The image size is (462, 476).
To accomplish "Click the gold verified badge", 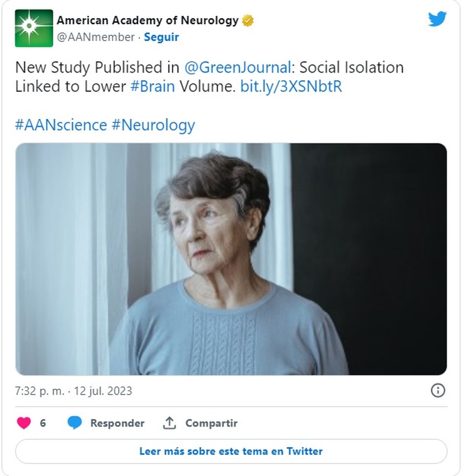I will [248, 20].
